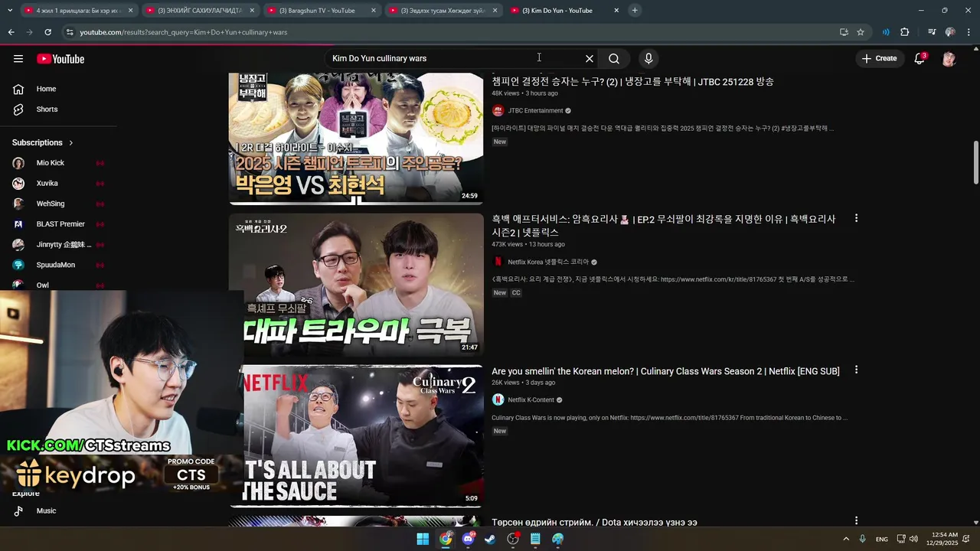Image resolution: width=980 pixels, height=551 pixels.
Task: Switch to the Эвдэлж тусам Хөгждөг tab
Action: pyautogui.click(x=443, y=11)
